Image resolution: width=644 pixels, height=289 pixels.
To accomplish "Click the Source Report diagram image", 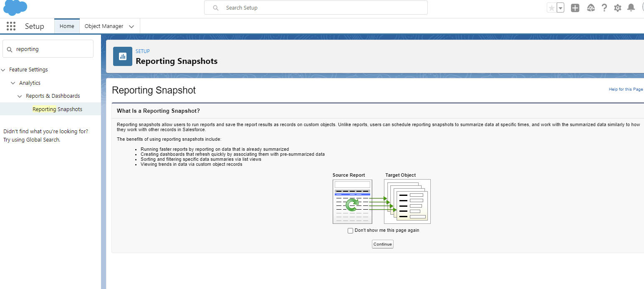I will [x=352, y=201].
